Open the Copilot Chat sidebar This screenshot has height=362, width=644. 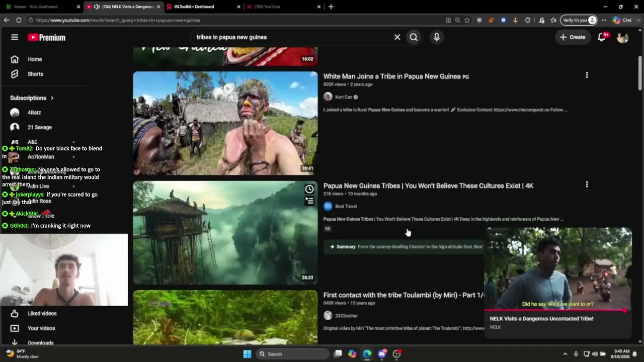point(622,20)
